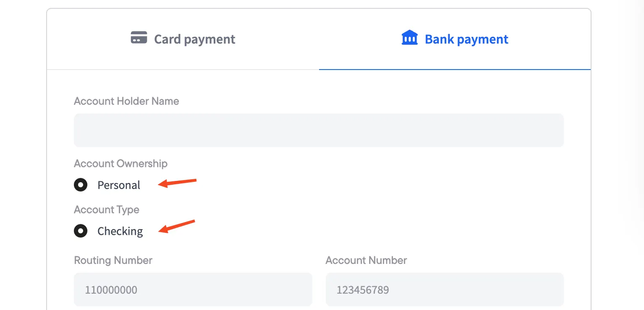Click the Account Ownership label
The image size is (644, 310).
[x=121, y=164]
